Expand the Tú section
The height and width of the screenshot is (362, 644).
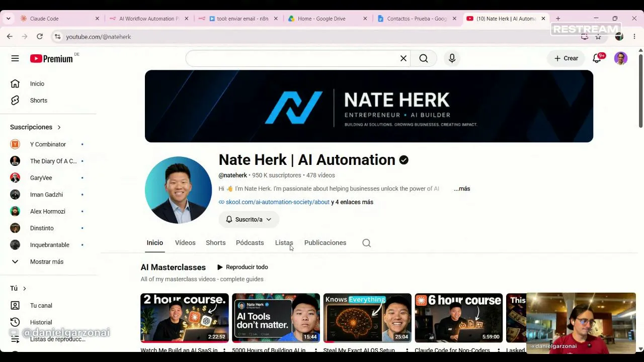click(x=18, y=288)
